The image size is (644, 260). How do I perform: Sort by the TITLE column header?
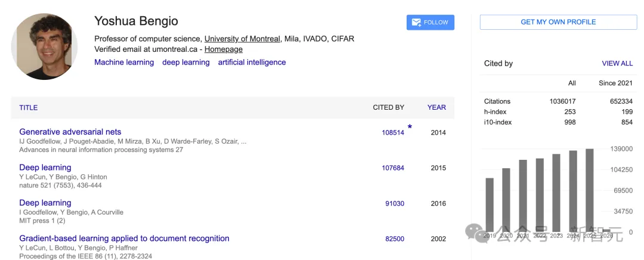coord(29,108)
